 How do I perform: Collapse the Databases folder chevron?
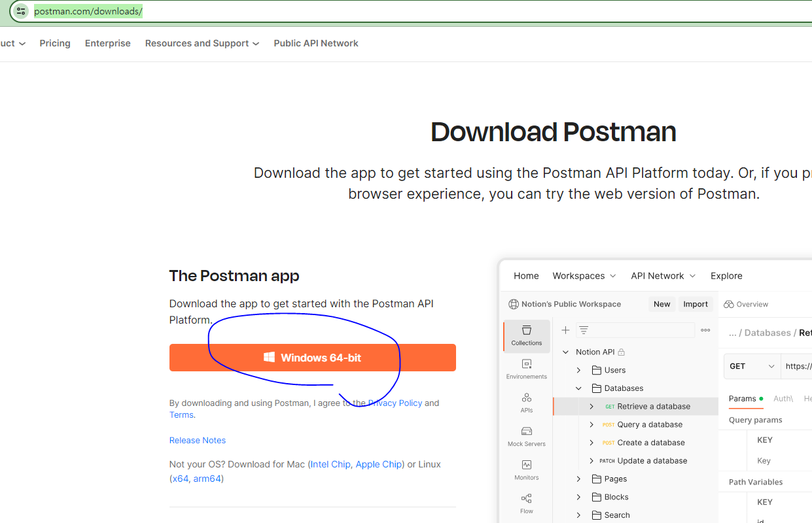pos(578,388)
